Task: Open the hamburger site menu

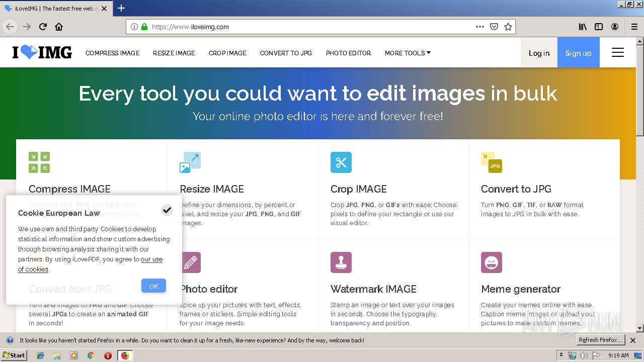Action: (618, 52)
